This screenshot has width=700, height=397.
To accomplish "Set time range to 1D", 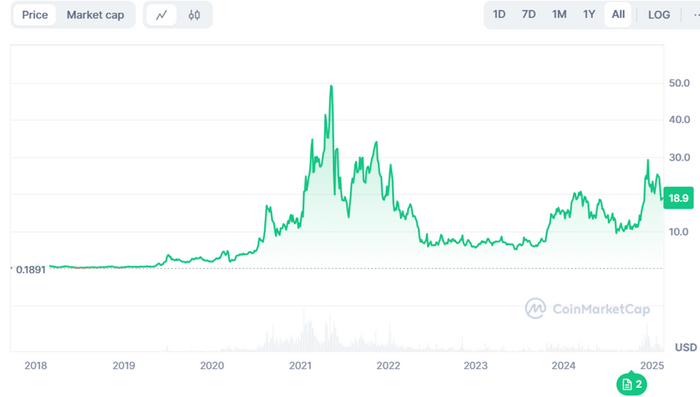I will 499,15.
